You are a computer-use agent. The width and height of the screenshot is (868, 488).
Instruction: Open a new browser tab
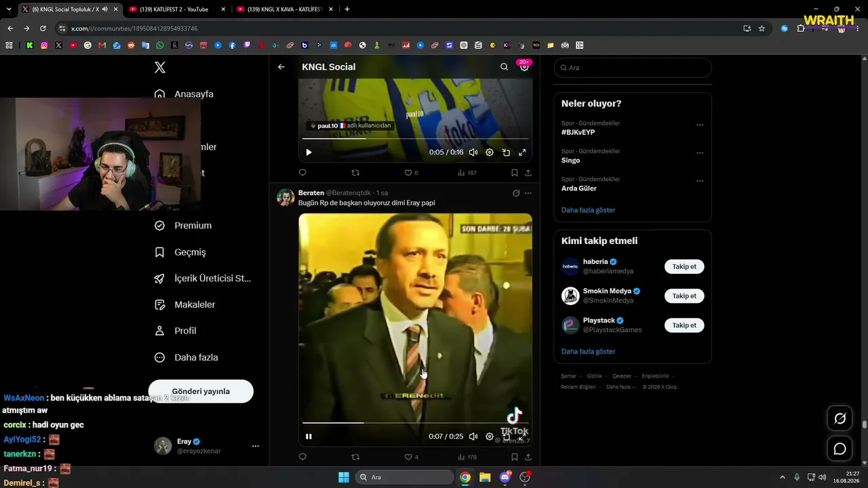point(347,9)
